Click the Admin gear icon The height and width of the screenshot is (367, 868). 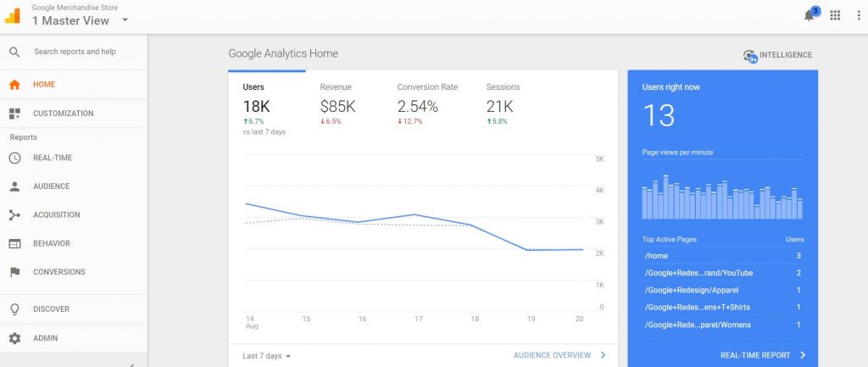click(x=14, y=338)
